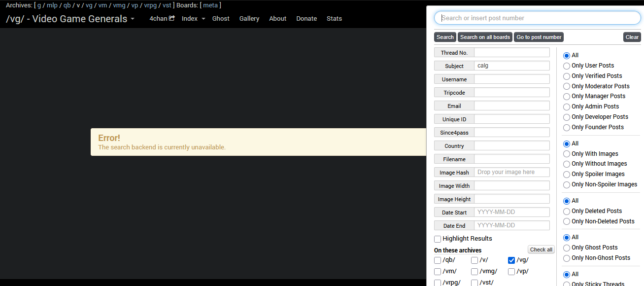The image size is (644, 286).
Task: Click the Unique ID input field
Action: pos(511,119)
